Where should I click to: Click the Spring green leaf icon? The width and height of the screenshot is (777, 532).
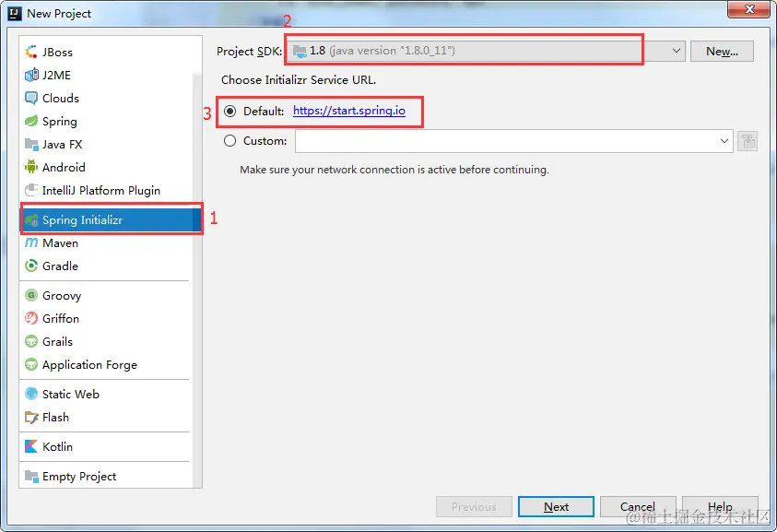coord(31,121)
